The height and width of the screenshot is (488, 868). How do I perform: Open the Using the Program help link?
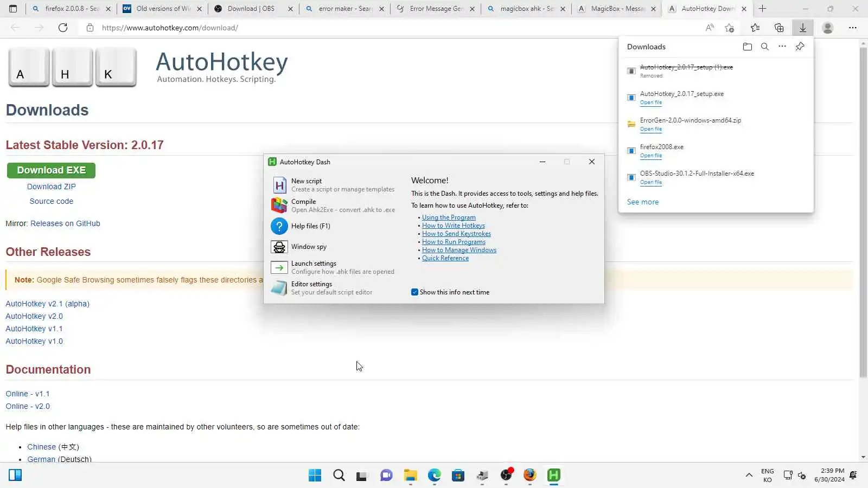tap(449, 217)
